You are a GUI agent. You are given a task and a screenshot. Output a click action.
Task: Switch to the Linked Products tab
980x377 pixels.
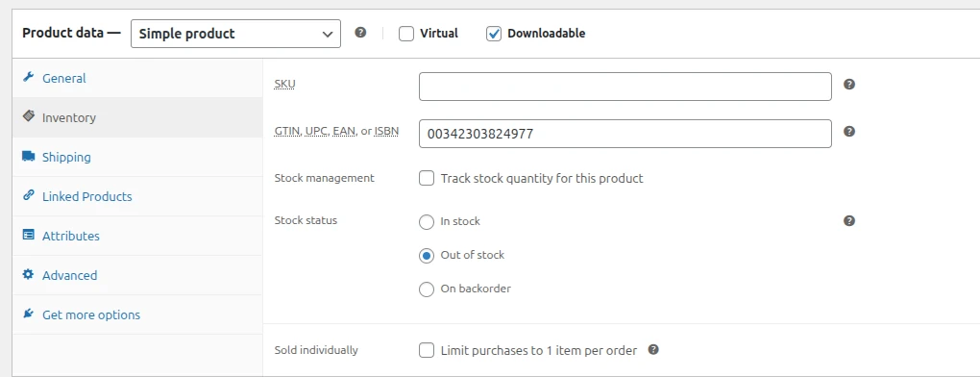(137, 196)
